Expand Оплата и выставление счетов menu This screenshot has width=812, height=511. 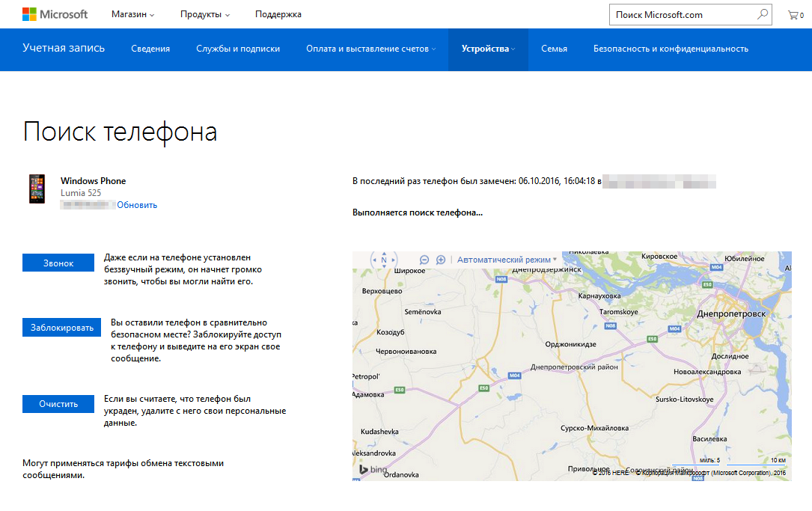(x=370, y=49)
